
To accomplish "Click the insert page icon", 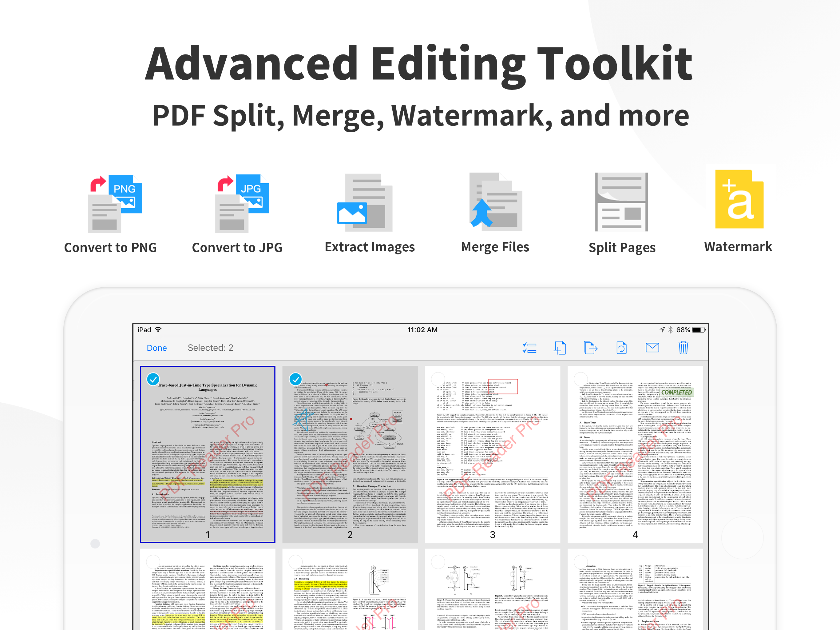I will click(x=560, y=348).
